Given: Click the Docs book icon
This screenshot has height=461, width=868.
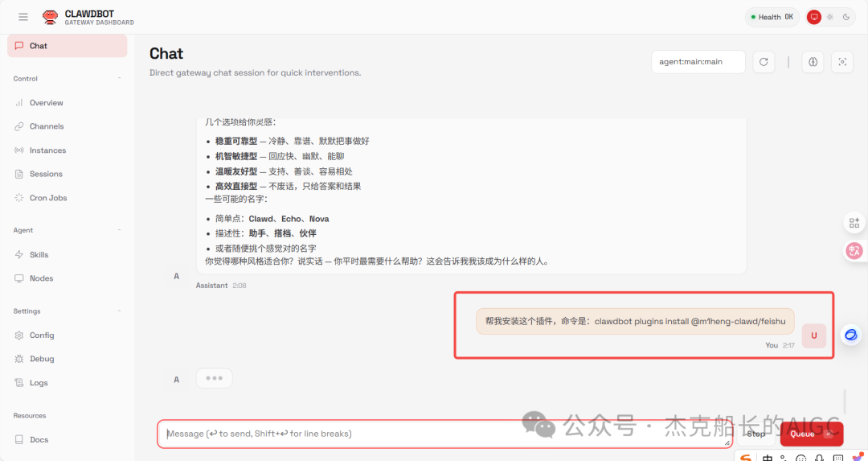Looking at the screenshot, I should point(18,439).
